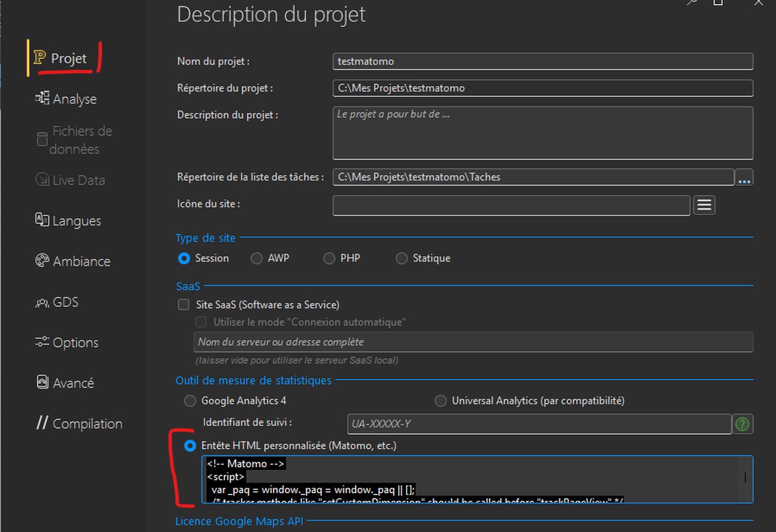Open the Langues section icon
The image size is (776, 532).
42,220
